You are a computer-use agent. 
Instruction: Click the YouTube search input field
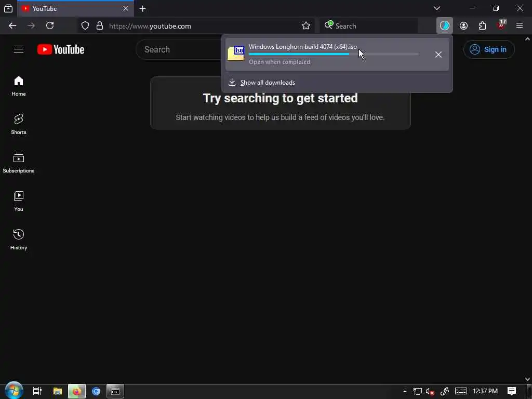[180, 49]
